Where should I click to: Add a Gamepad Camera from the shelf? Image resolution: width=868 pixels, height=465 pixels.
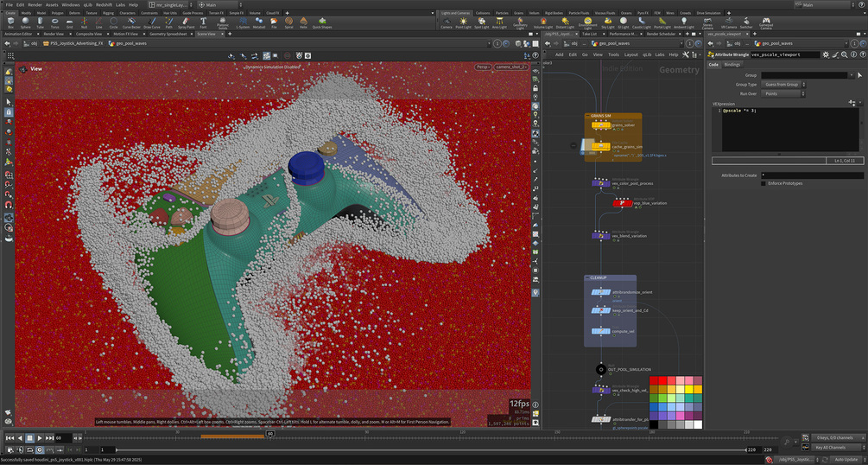765,23
